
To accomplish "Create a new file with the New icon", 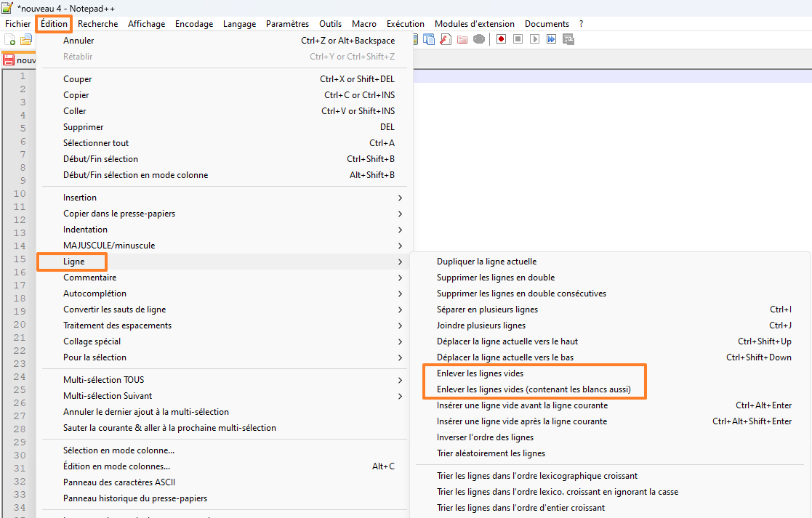I will [x=9, y=39].
